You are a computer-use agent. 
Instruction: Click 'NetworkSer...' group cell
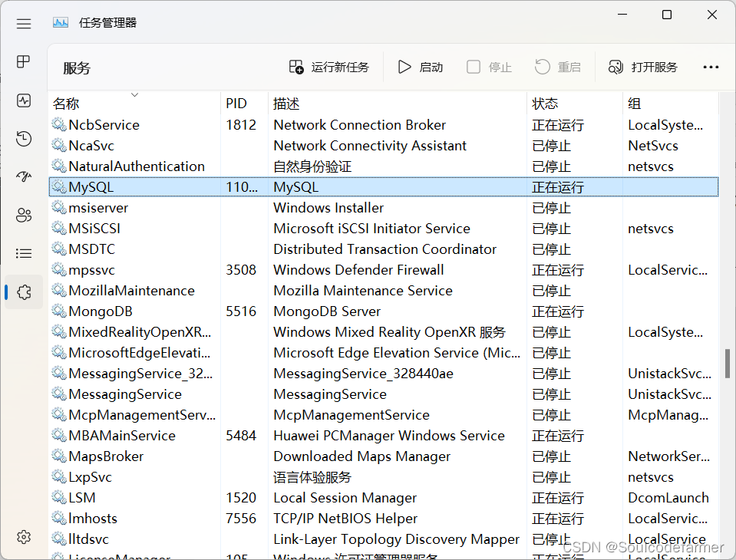pyautogui.click(x=669, y=456)
